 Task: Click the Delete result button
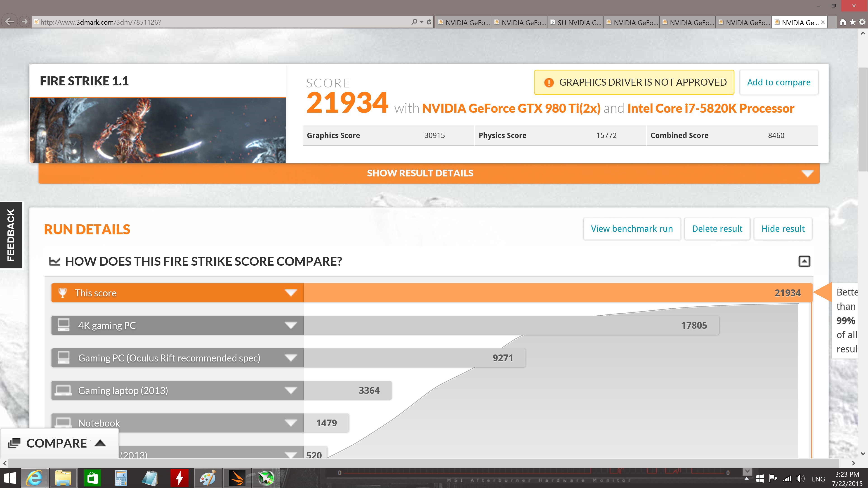[717, 229]
